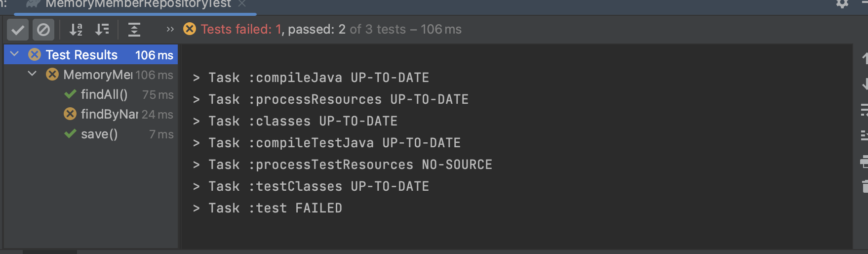This screenshot has width=868, height=254.
Task: Toggle the Show Ignored tests button
Action: [x=43, y=30]
